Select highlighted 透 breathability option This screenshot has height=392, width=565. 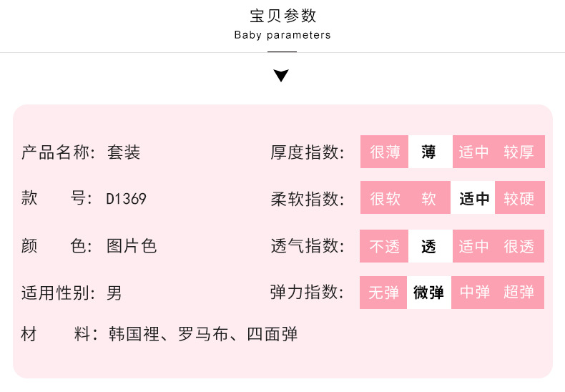[x=429, y=247]
